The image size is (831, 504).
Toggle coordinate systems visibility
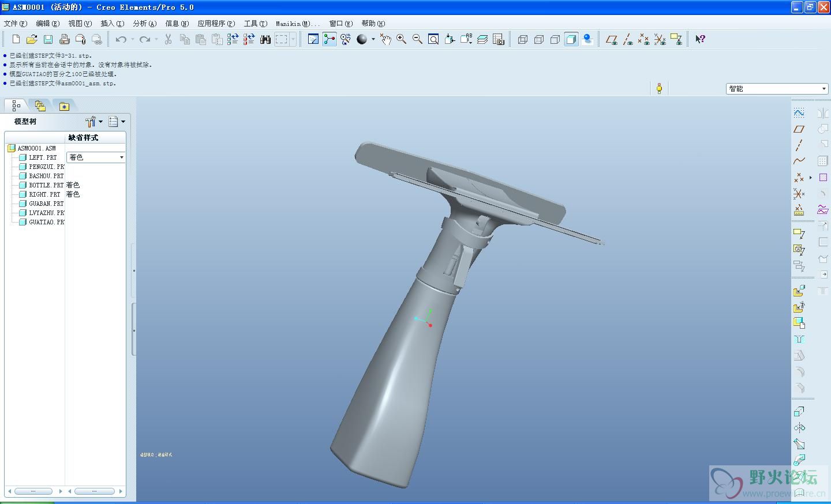pyautogui.click(x=660, y=39)
